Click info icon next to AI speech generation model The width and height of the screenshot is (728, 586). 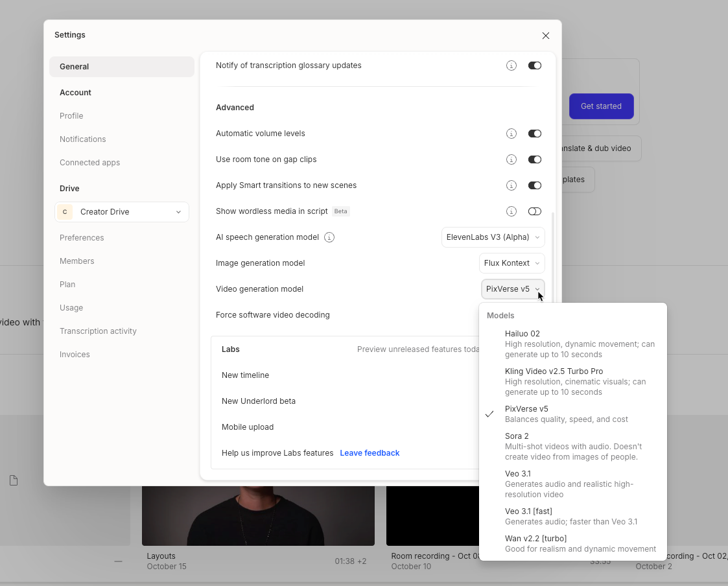[x=329, y=237]
